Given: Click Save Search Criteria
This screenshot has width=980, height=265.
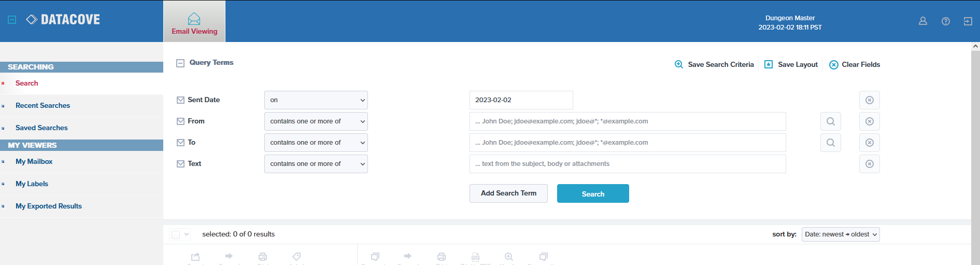Looking at the screenshot, I should [714, 65].
